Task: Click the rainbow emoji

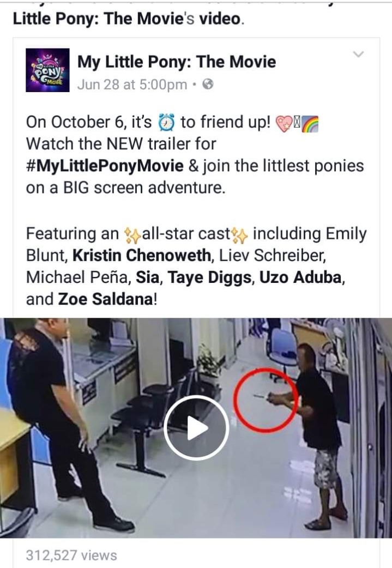Action: tap(310, 124)
